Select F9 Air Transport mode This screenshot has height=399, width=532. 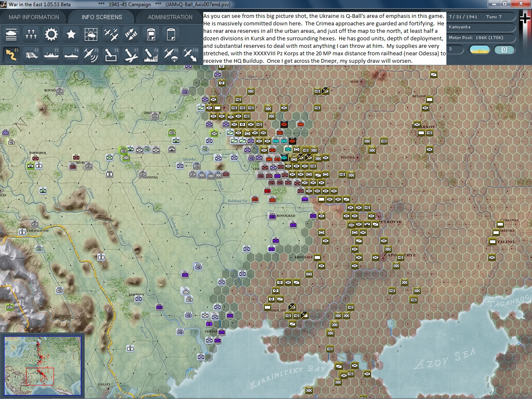(x=171, y=55)
